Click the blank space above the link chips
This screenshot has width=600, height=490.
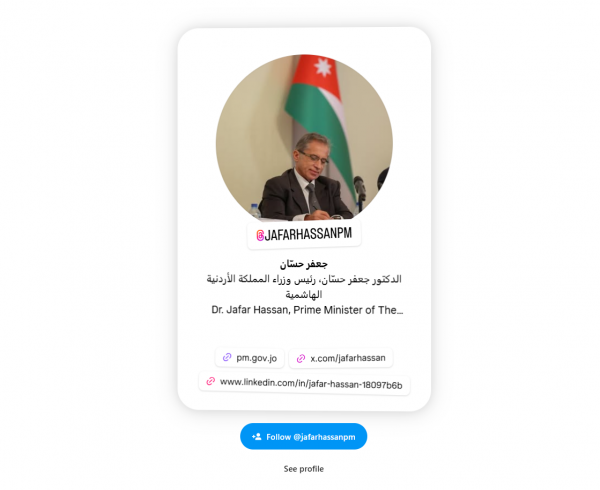point(304,332)
